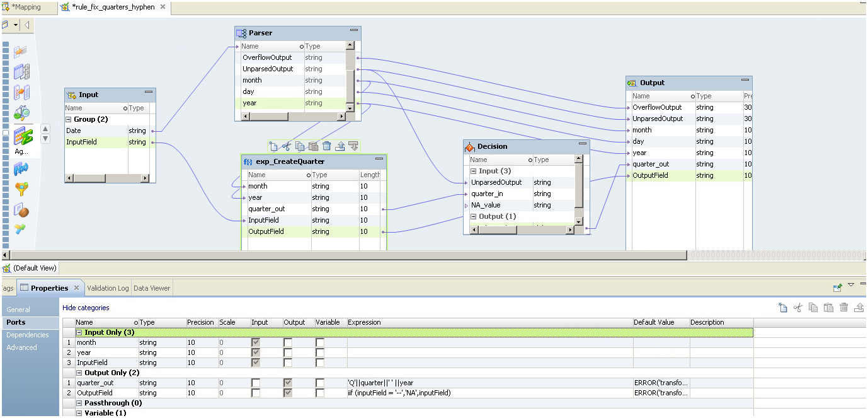Open the Data Viewer tab
The height and width of the screenshot is (418, 868).
coord(152,288)
